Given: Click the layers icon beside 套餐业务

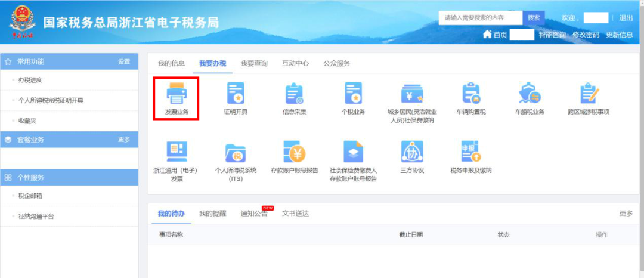Looking at the screenshot, I should click(x=8, y=140).
